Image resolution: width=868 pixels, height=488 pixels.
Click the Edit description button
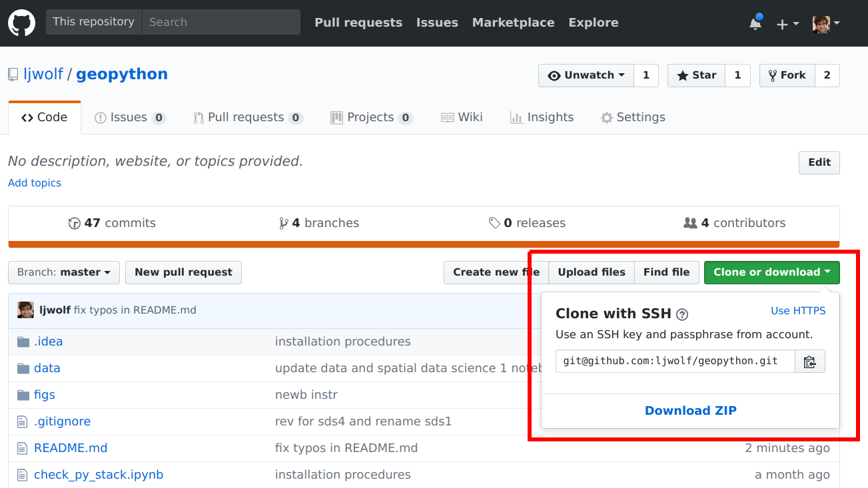819,162
